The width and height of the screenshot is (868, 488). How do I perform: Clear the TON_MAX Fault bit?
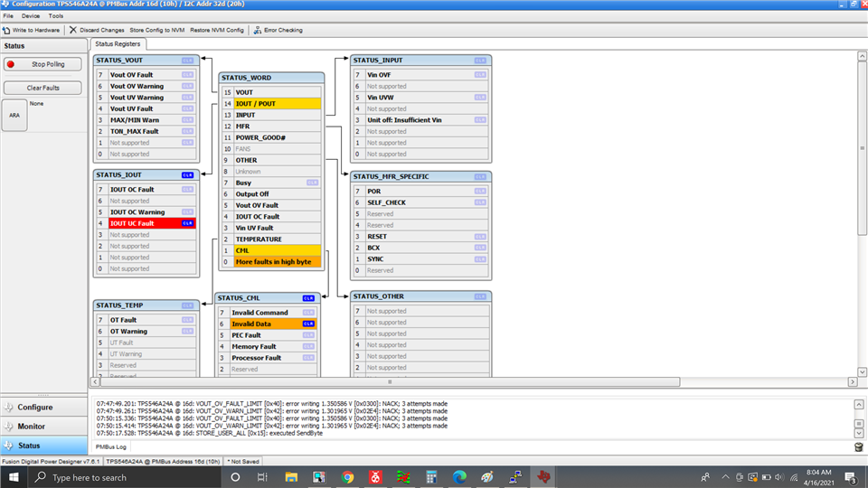[188, 131]
